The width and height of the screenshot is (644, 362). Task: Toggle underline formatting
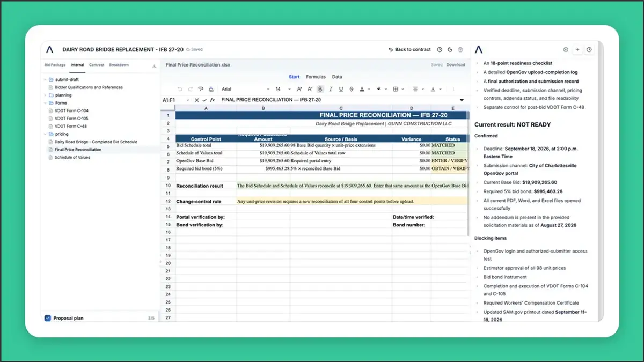(x=341, y=89)
